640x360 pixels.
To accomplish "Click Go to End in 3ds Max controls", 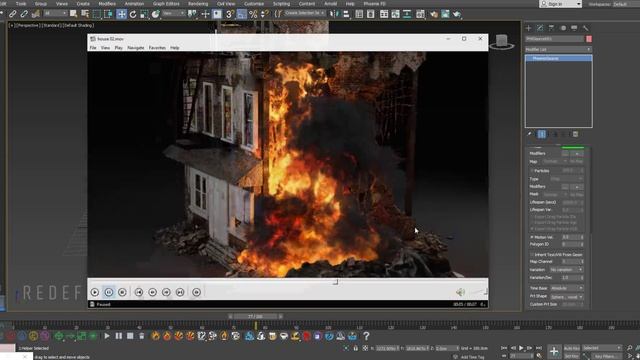I will (x=538, y=348).
